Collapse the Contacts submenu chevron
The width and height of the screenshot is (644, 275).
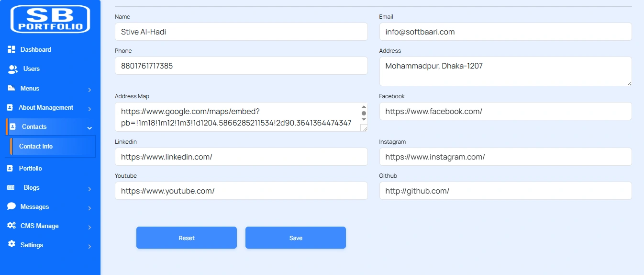pyautogui.click(x=89, y=128)
